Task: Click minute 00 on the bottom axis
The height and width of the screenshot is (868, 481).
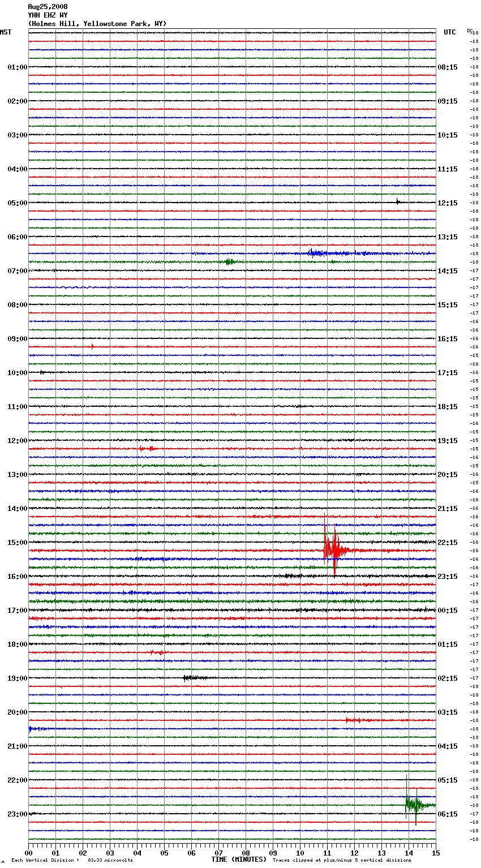Action: (29, 853)
